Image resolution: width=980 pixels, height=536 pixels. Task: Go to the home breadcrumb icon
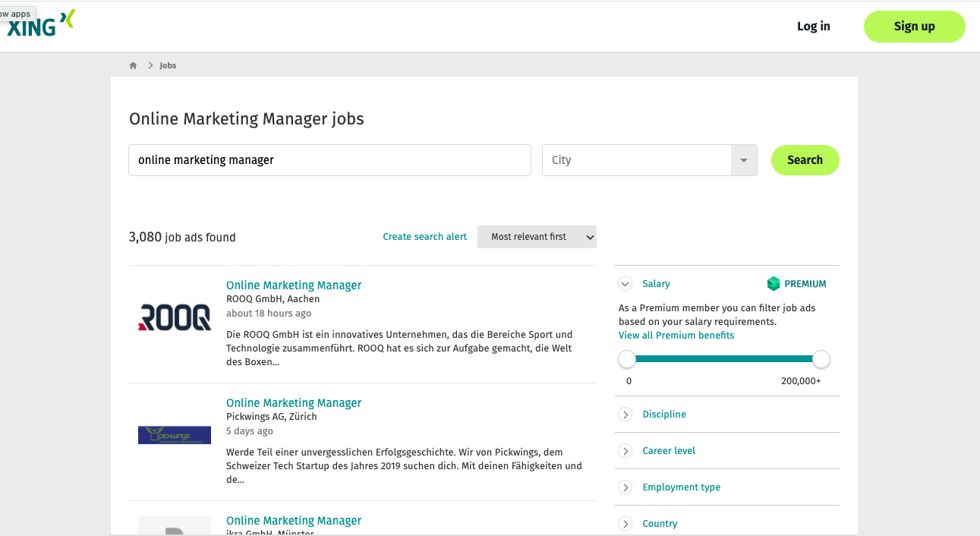pyautogui.click(x=133, y=65)
